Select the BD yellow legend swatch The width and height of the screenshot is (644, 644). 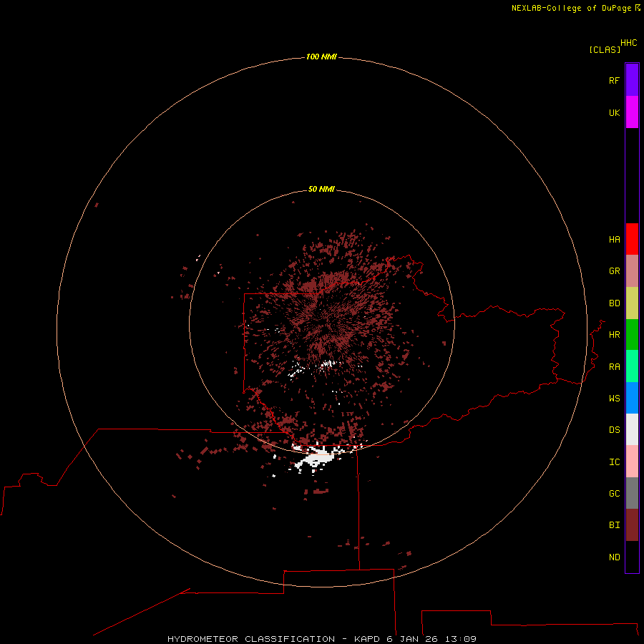coord(632,303)
